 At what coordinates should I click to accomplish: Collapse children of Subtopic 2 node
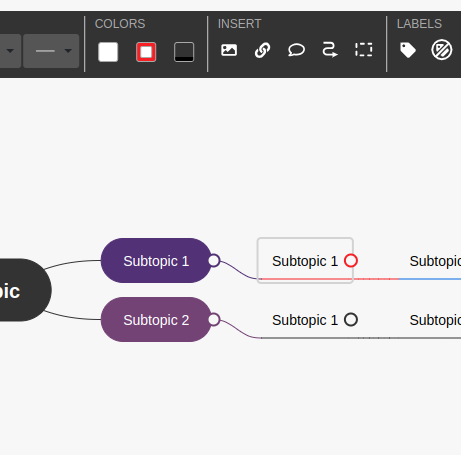(x=214, y=320)
